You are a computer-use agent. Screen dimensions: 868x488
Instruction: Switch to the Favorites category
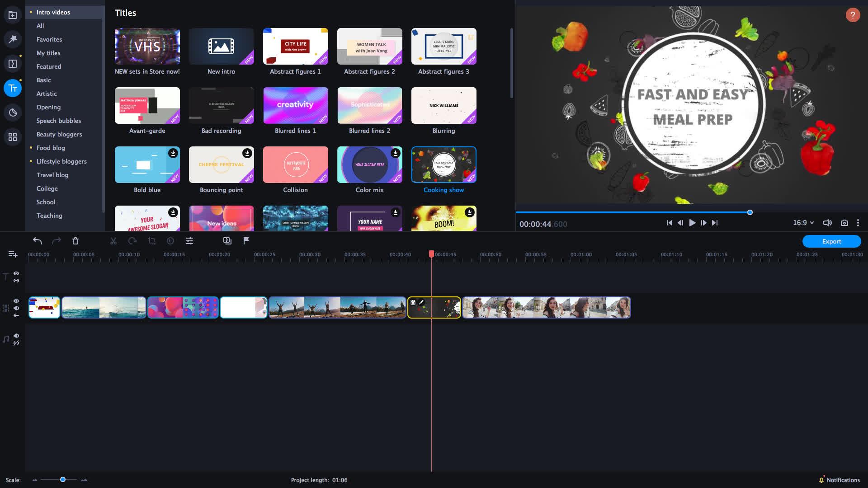(49, 39)
